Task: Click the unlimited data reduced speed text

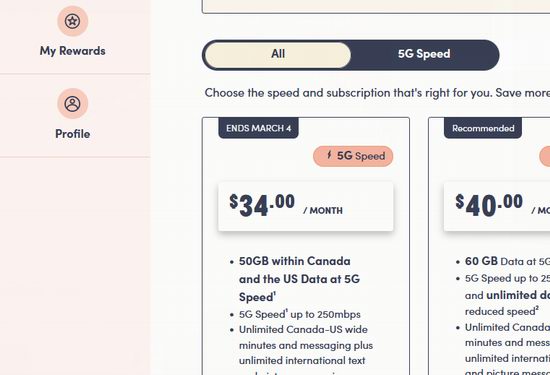Action: point(507,303)
